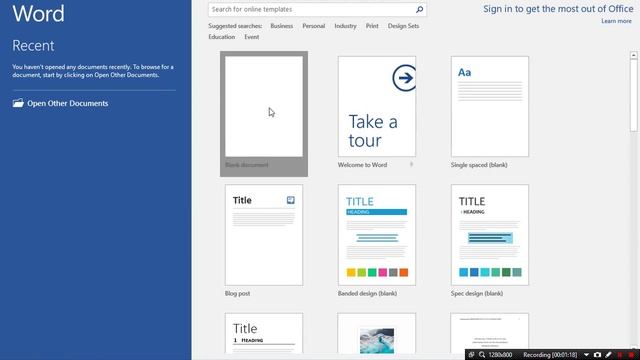Select the Event suggested search

[251, 37]
